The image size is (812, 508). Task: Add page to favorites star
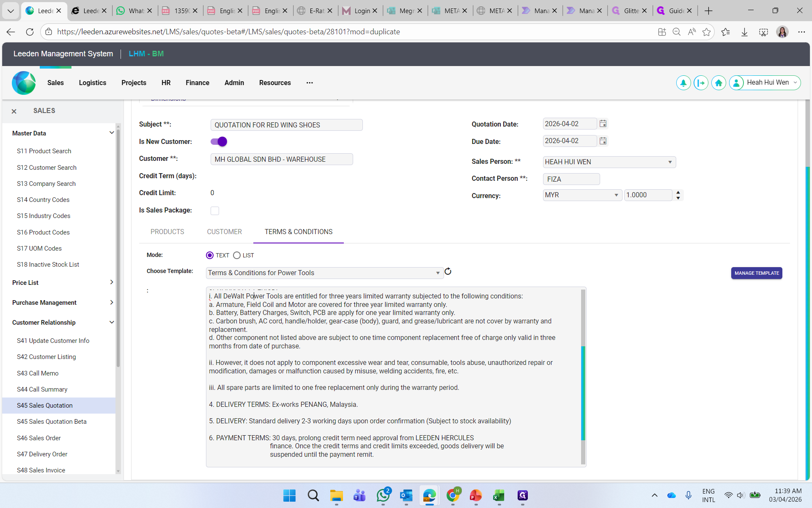706,32
